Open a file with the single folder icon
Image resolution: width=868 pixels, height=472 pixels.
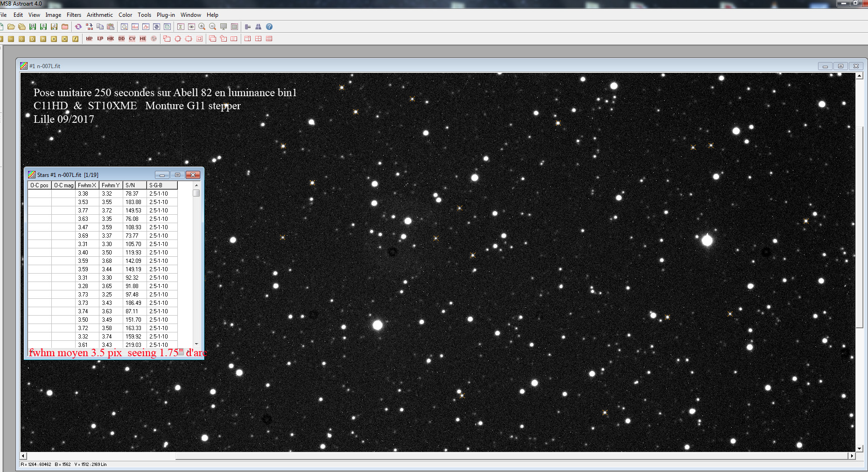point(11,27)
